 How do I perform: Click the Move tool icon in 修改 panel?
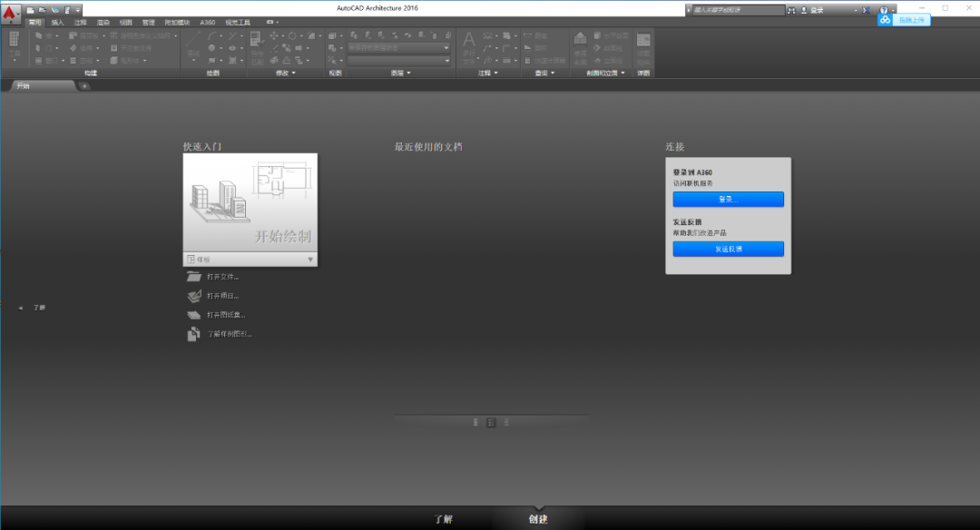[x=274, y=35]
